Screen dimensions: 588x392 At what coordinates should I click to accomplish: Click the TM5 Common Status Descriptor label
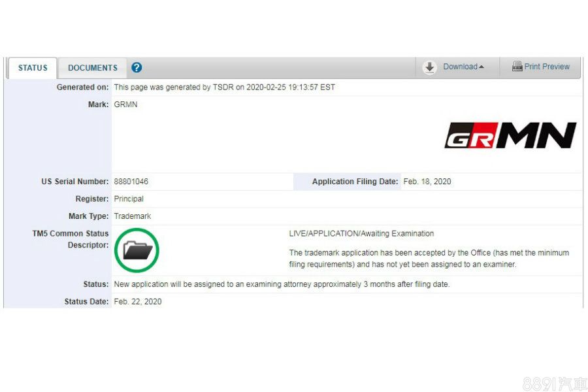[x=71, y=239]
